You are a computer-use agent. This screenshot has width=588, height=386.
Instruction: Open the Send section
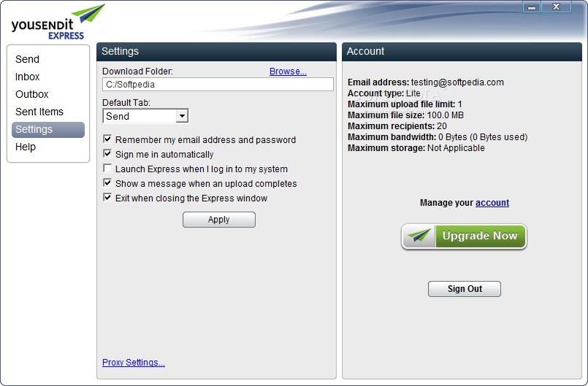27,59
